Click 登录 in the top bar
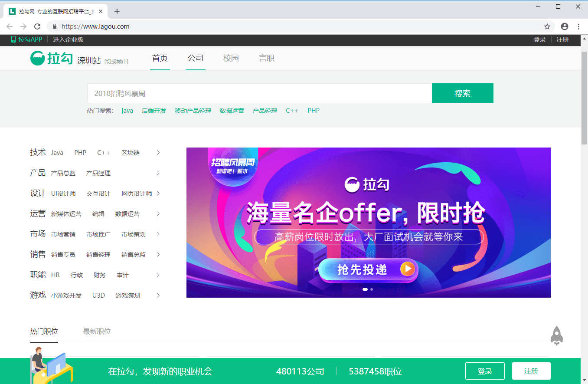This screenshot has width=588, height=384. click(540, 39)
